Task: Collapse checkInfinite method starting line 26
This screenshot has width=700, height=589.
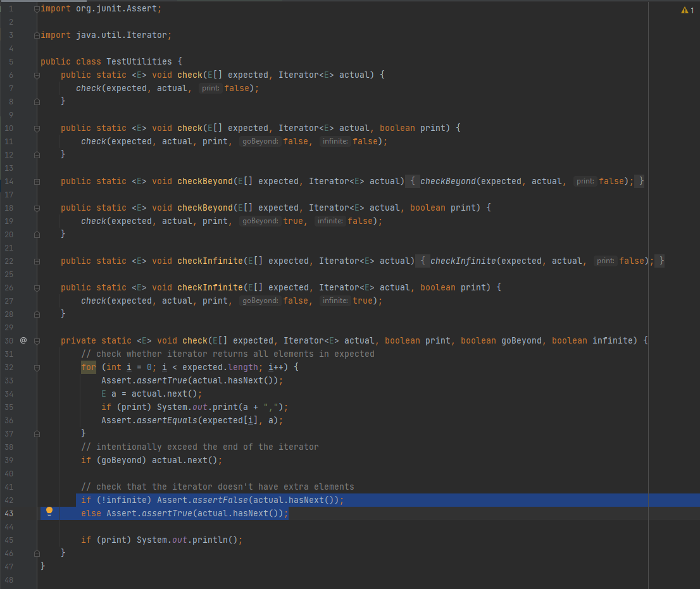Action: (x=37, y=288)
